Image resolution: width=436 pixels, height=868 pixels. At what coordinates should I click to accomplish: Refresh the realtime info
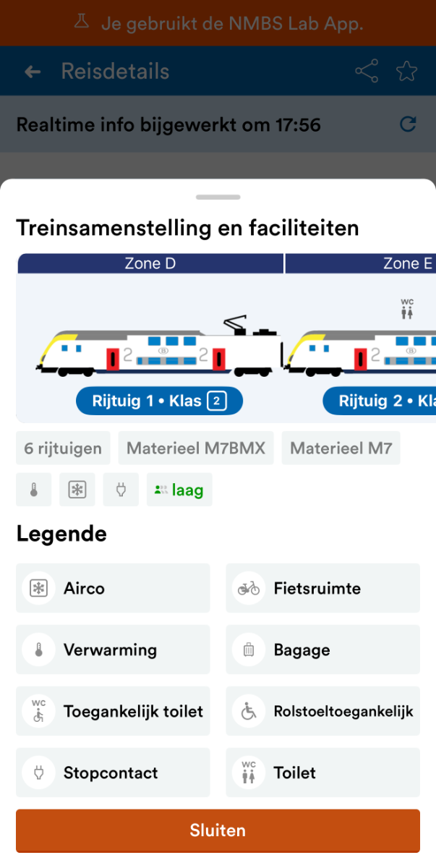click(408, 124)
